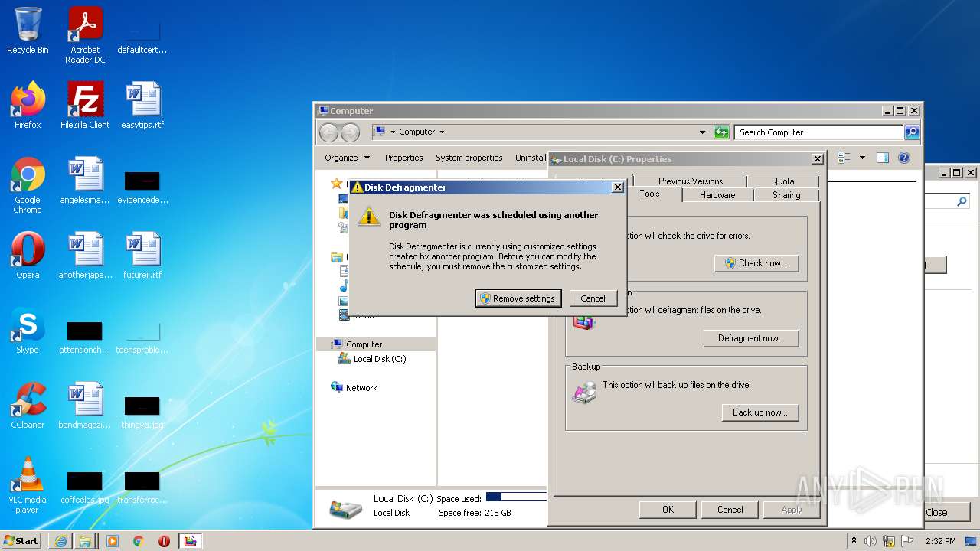Image resolution: width=980 pixels, height=551 pixels.
Task: Toggle the preview pane icon
Action: pos(883,158)
